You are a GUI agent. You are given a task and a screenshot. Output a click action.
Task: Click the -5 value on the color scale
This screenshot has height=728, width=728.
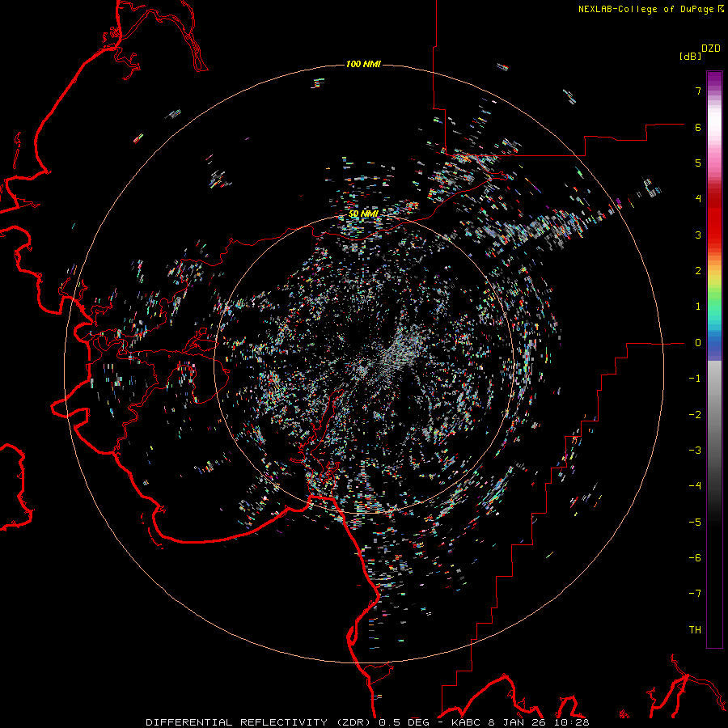click(695, 523)
